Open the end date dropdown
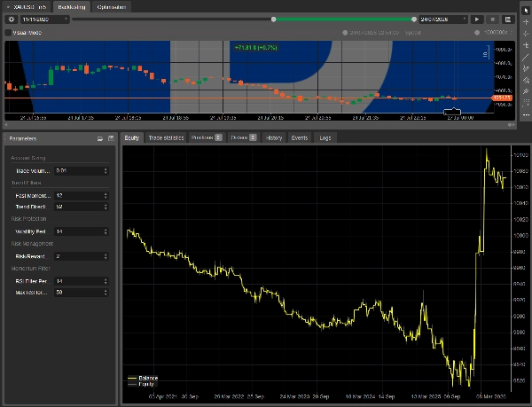Image resolution: width=532 pixels, height=407 pixels. [443, 20]
